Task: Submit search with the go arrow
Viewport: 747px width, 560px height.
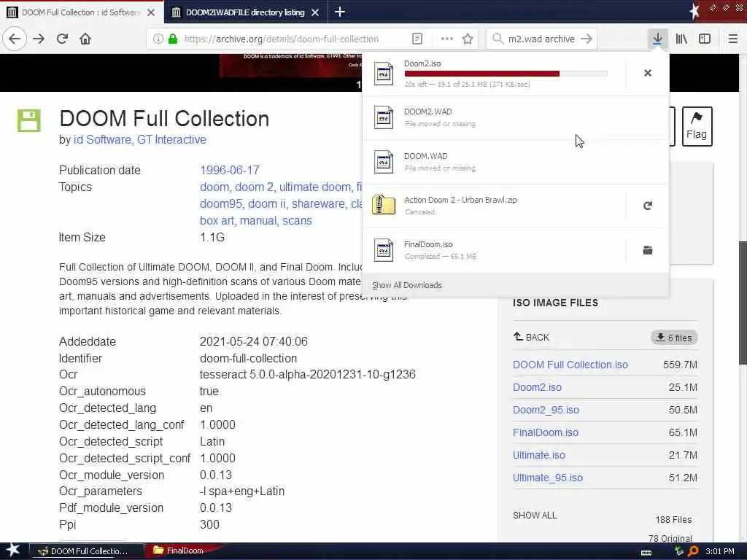Action: tap(587, 39)
